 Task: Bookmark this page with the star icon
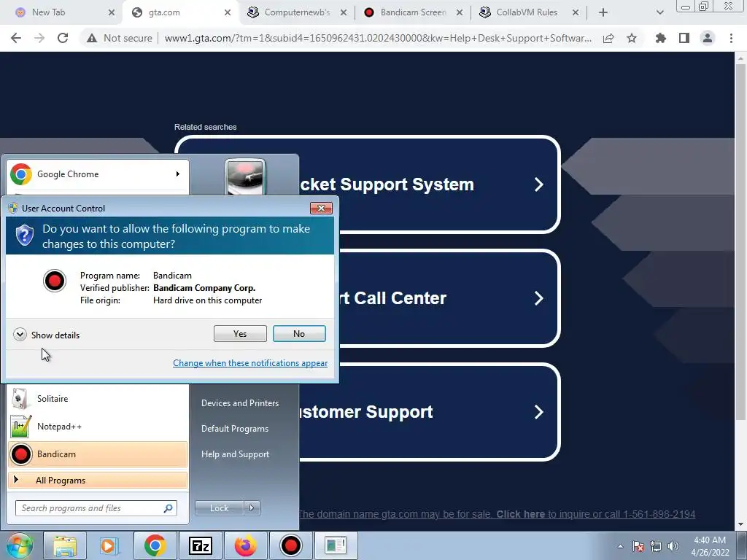[632, 38]
